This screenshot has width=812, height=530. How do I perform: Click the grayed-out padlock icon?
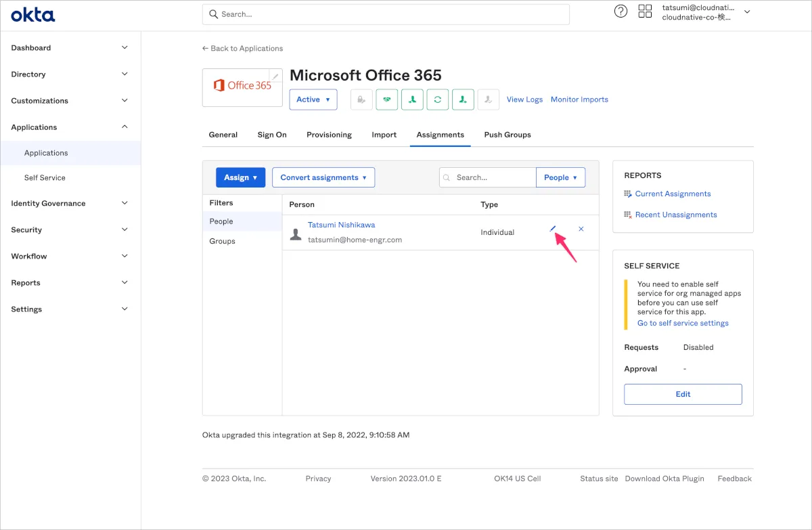click(x=361, y=100)
